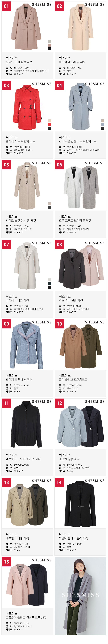The height and width of the screenshot is (644, 108).
Task: Open the 프린지 코튼 데님 점퍼 title link
Action: click(x=19, y=380)
